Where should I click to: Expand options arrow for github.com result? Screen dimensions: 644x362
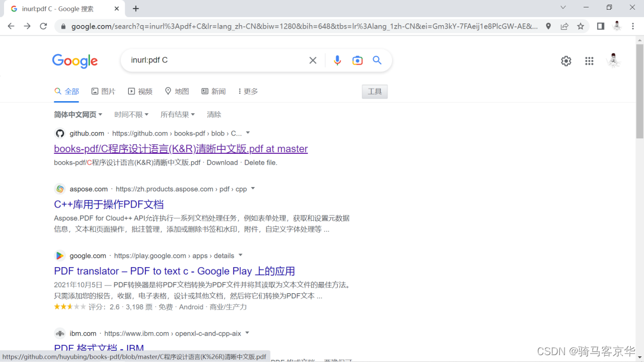click(x=248, y=133)
